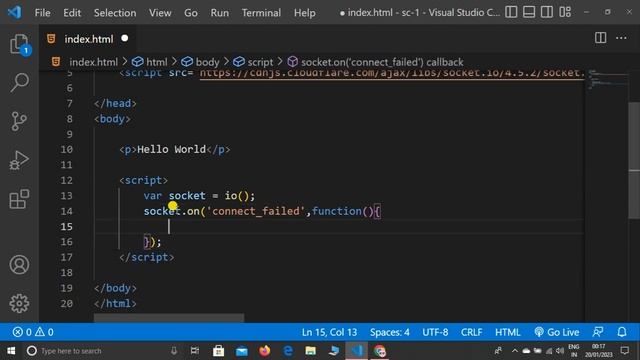Change the HTML language mode

click(x=507, y=332)
